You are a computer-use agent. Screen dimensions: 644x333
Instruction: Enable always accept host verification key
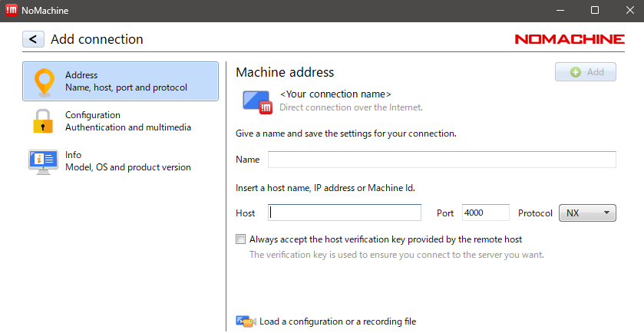click(241, 239)
